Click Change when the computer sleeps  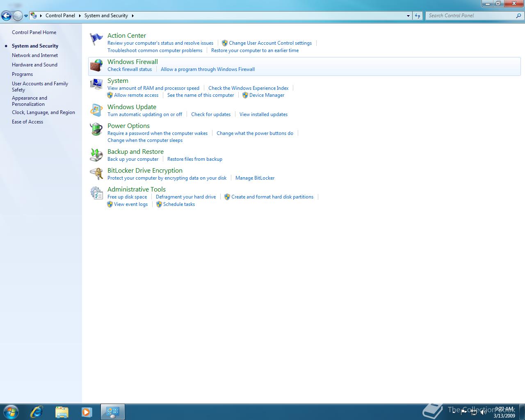tap(145, 140)
